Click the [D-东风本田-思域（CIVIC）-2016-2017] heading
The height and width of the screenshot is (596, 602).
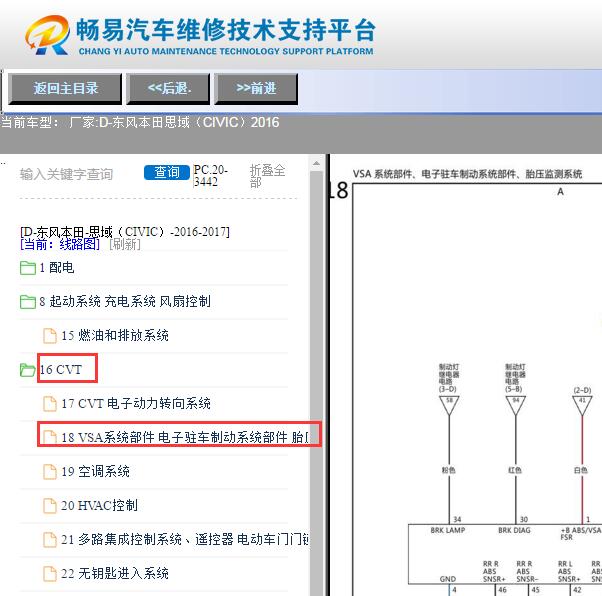[125, 232]
